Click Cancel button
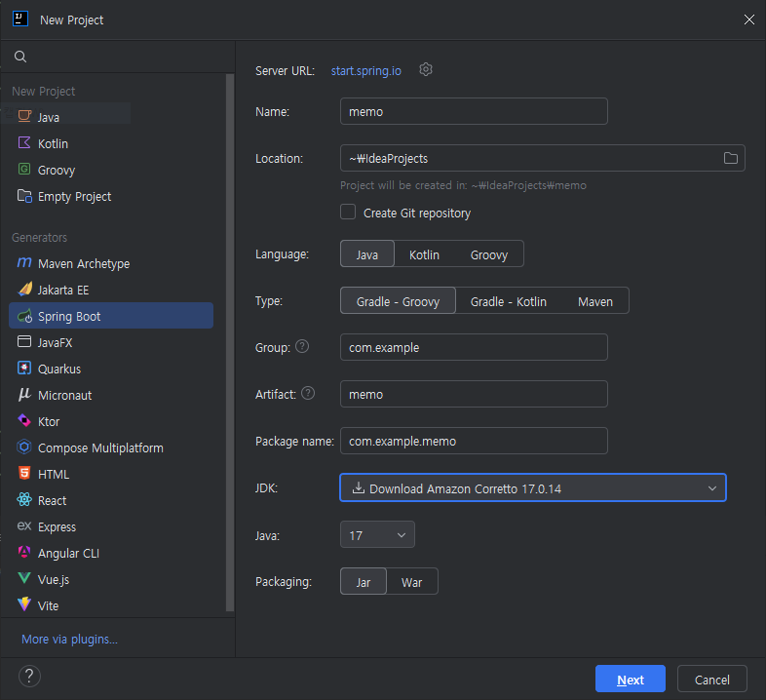The width and height of the screenshot is (766, 700). pos(711,679)
